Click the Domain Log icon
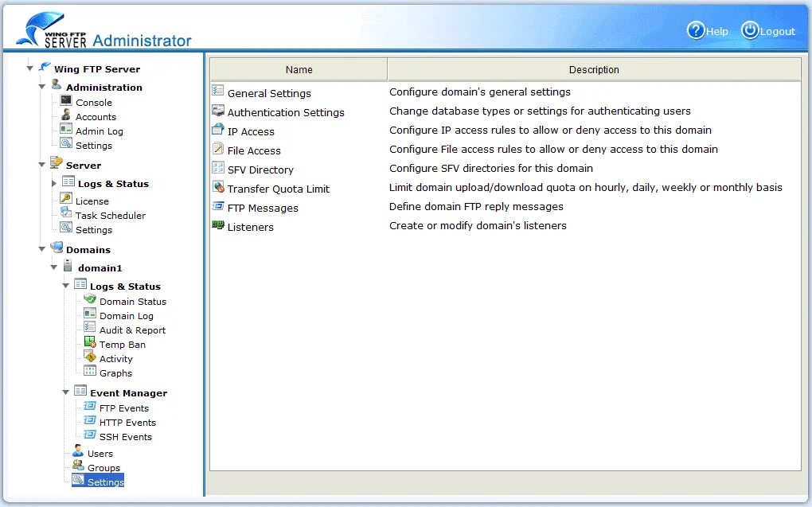The height and width of the screenshot is (507, 812). click(90, 313)
